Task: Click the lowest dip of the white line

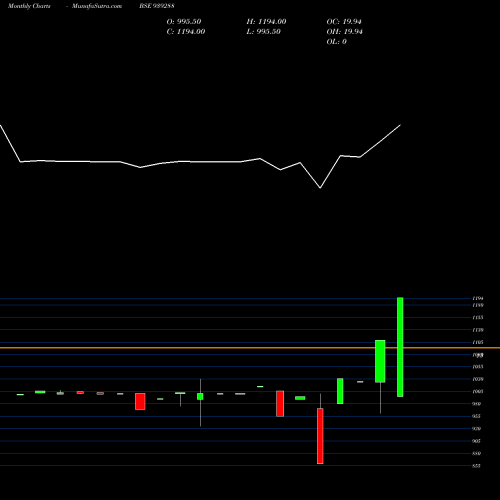Action: tap(320, 188)
